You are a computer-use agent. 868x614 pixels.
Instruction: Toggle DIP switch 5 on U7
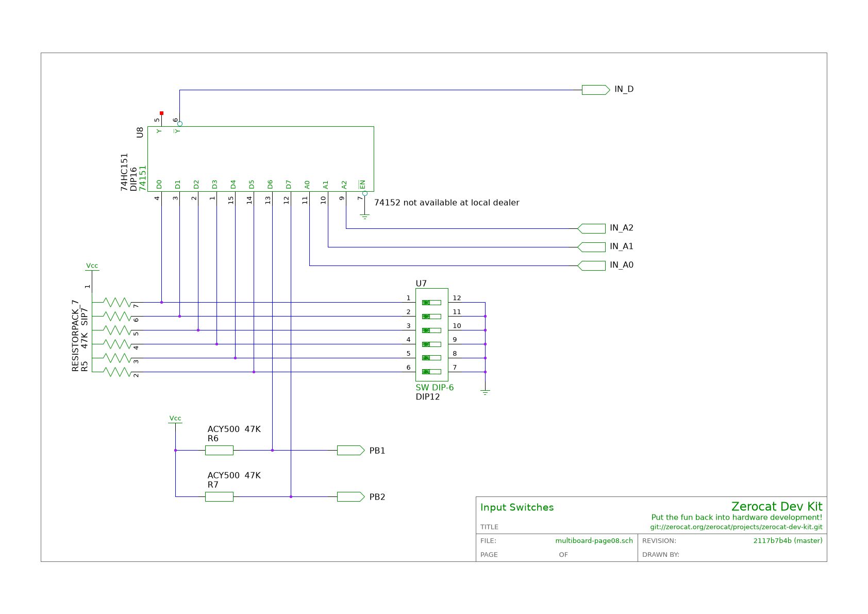(x=431, y=358)
